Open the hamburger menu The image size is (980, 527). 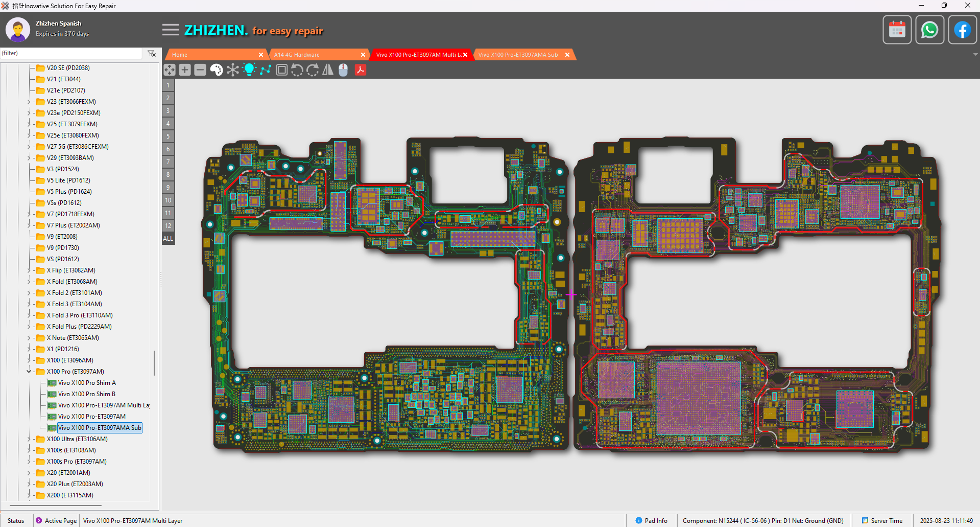pos(171,30)
